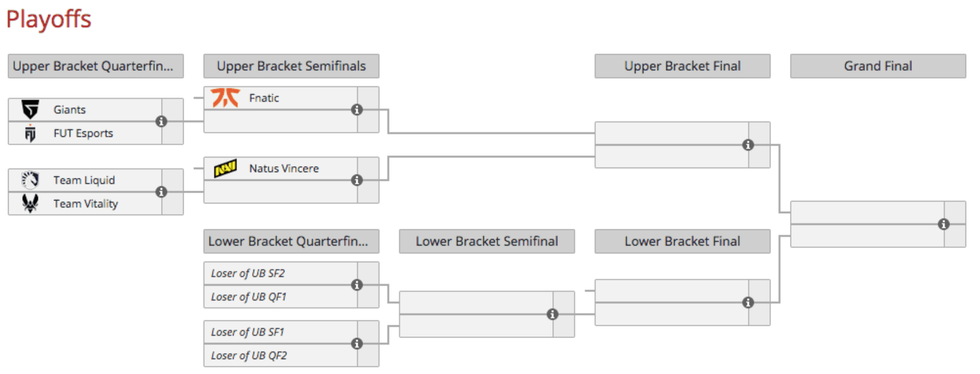The width and height of the screenshot is (980, 374).
Task: Open Upper Bracket Final match info icon
Action: pyautogui.click(x=748, y=145)
